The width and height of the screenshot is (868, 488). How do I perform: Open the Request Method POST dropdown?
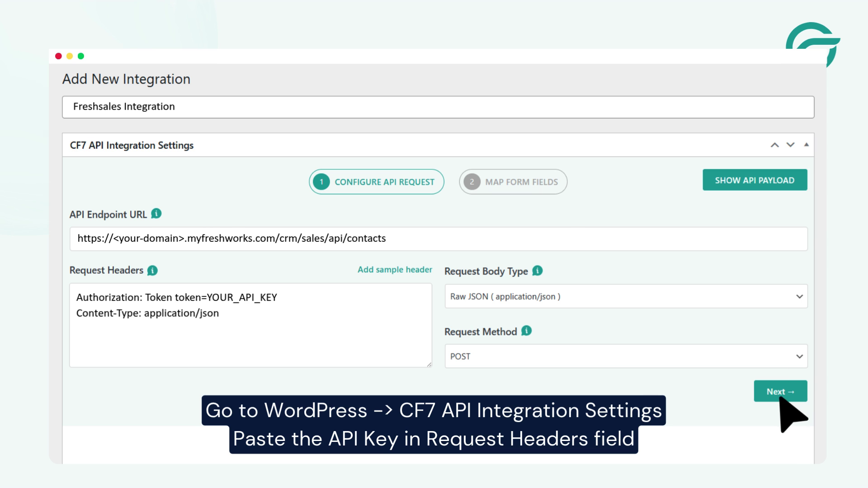pos(626,356)
